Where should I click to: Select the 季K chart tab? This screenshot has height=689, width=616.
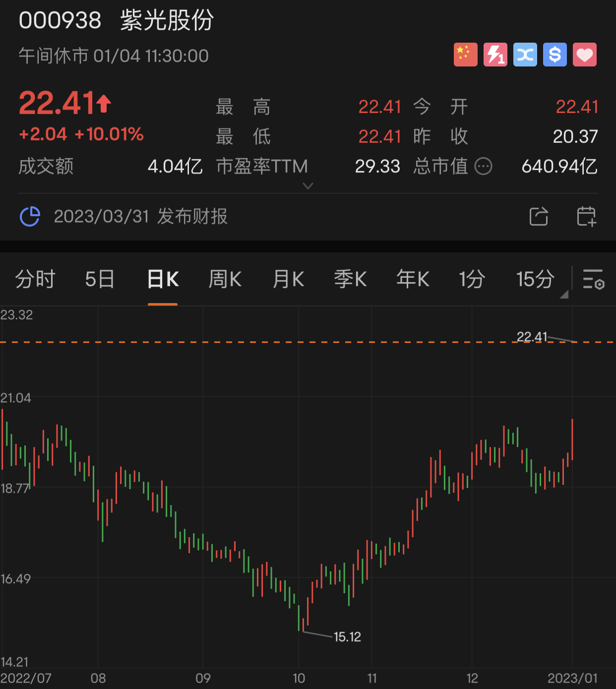pyautogui.click(x=350, y=279)
